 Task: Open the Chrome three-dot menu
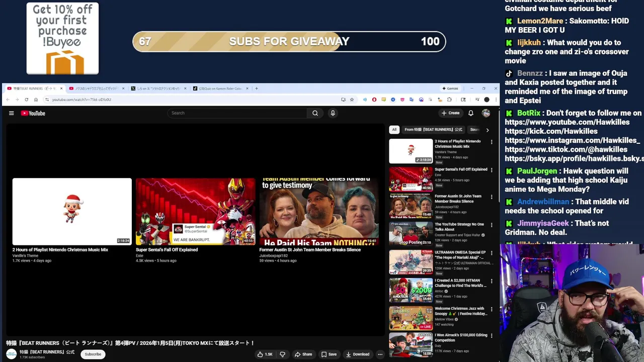(495, 100)
